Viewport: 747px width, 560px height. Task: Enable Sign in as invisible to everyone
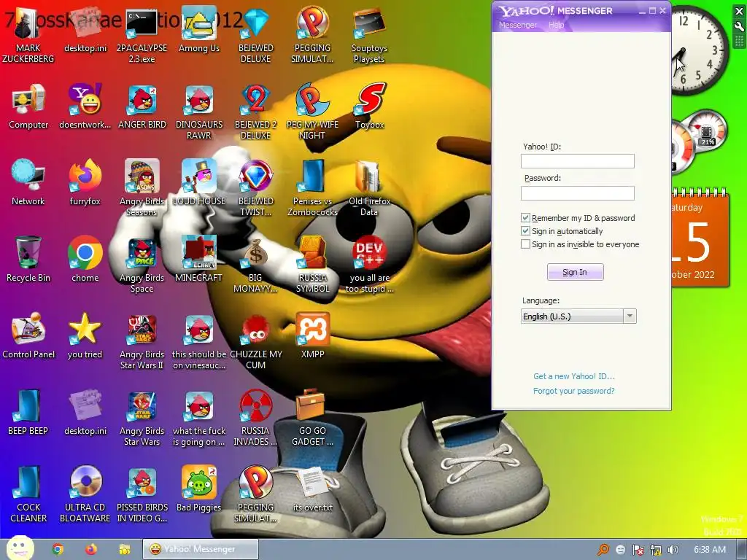pos(525,244)
